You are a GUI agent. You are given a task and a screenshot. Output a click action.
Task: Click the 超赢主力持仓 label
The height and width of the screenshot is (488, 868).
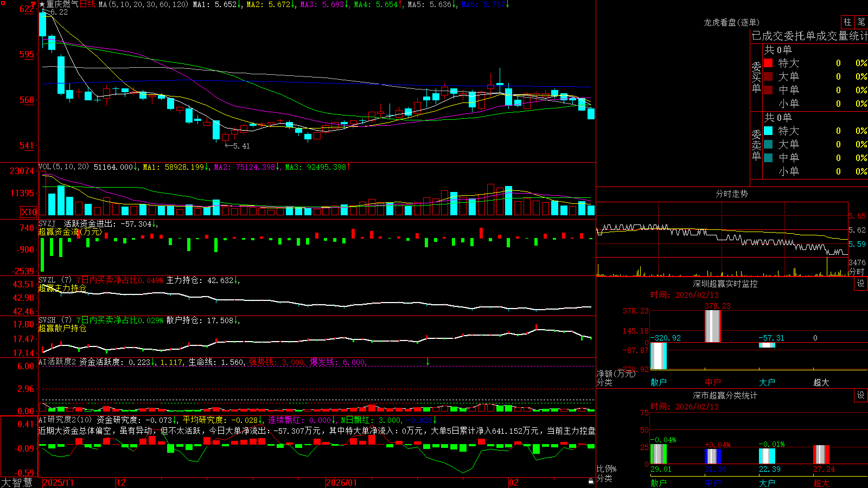(x=62, y=288)
